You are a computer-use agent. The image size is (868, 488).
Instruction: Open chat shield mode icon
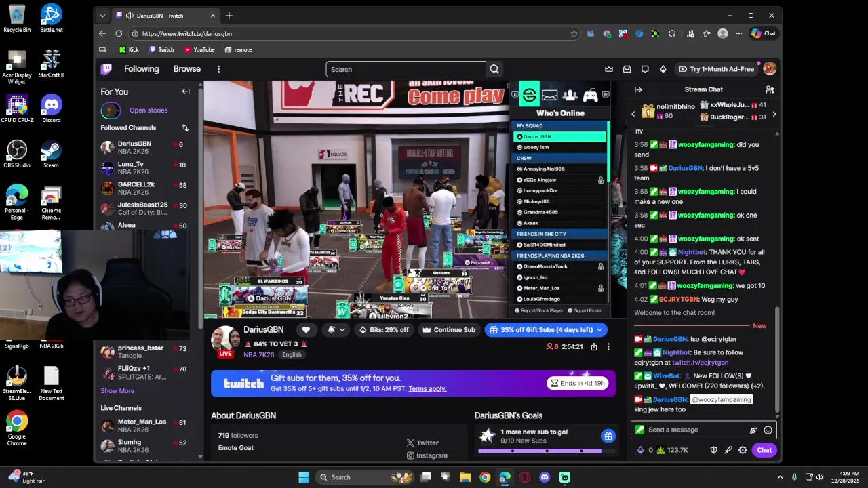[x=713, y=450]
